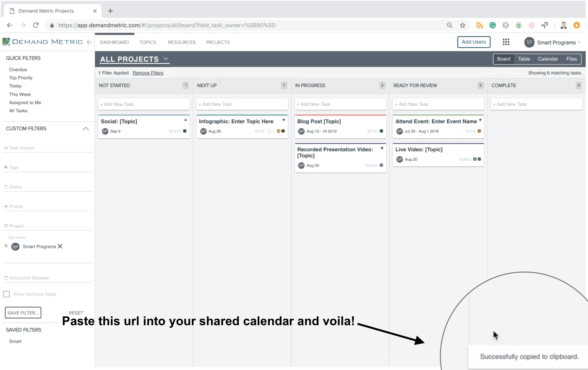The image size is (588, 370).
Task: Open the saved filter named Smart
Action: tap(15, 341)
